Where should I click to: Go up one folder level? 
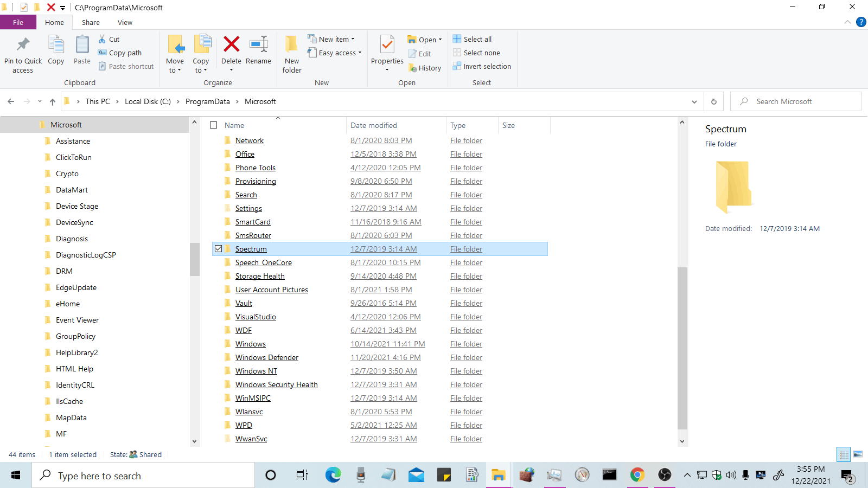(52, 101)
